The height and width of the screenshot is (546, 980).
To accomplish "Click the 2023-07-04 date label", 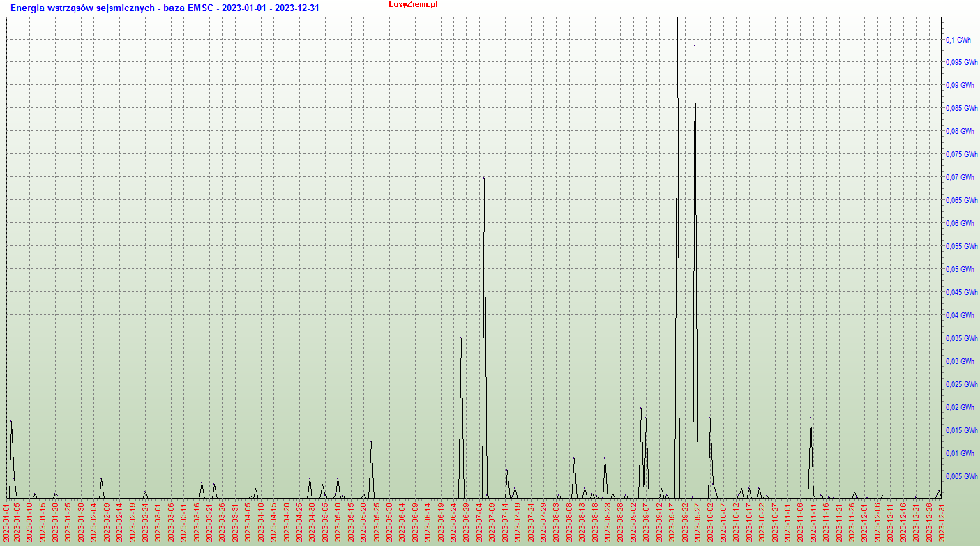I will coord(480,522).
